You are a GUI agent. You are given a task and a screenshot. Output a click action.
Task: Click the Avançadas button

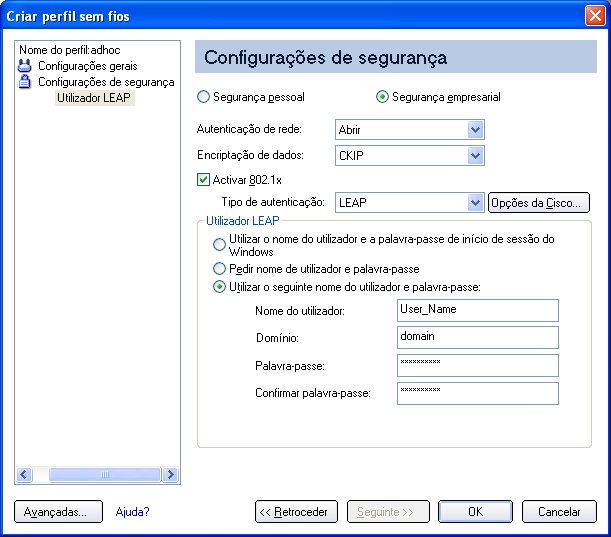(58, 512)
